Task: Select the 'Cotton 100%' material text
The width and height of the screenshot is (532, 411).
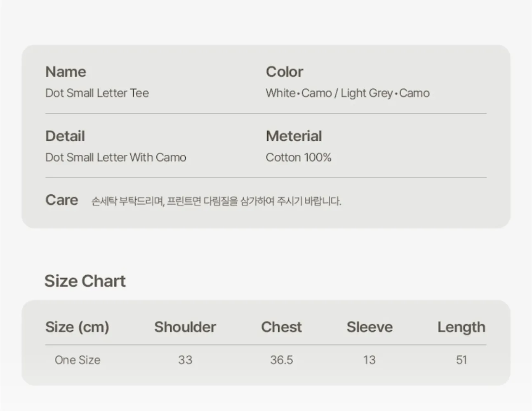Action: point(298,158)
